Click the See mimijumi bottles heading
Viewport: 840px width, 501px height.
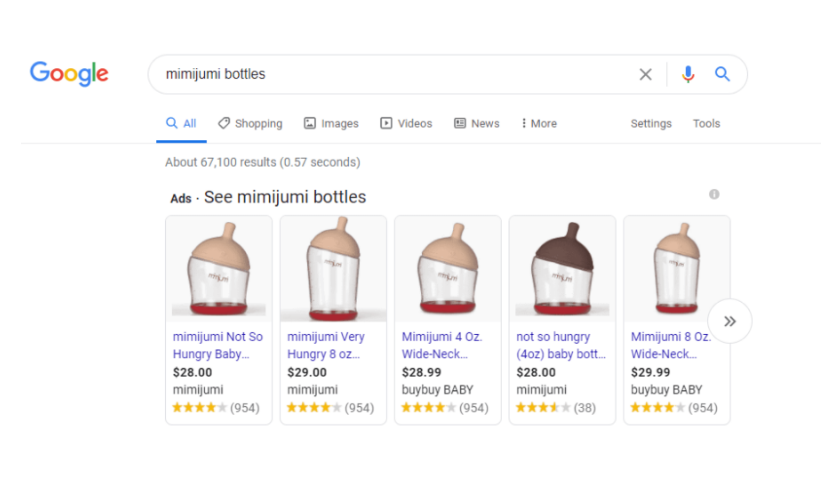[285, 197]
